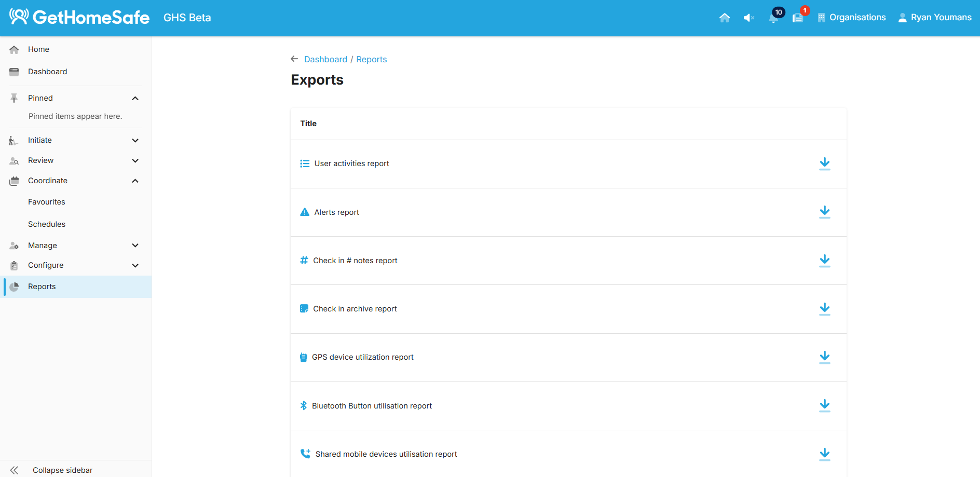Image resolution: width=980 pixels, height=477 pixels.
Task: Click the Alerts warning triangle icon
Action: (x=305, y=212)
